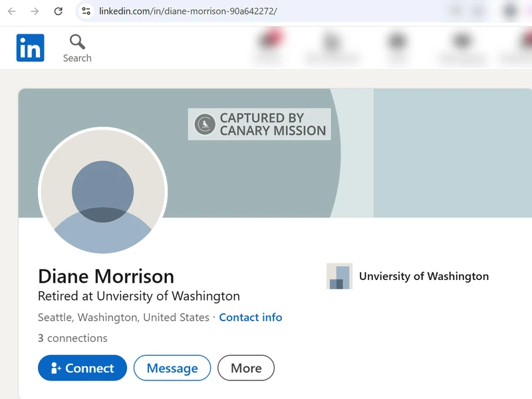Open the Search magnifier icon
Screen dimensions: 532x399
coord(77,43)
